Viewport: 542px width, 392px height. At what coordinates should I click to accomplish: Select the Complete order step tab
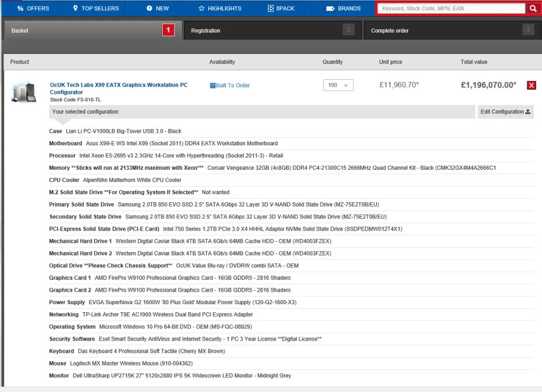click(453, 30)
